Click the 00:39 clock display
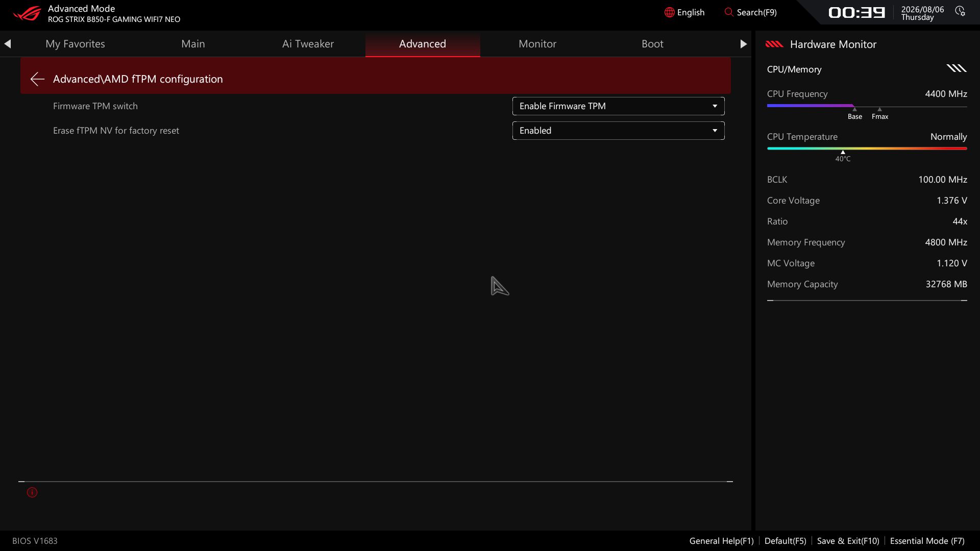The height and width of the screenshot is (551, 980). pyautogui.click(x=856, y=12)
